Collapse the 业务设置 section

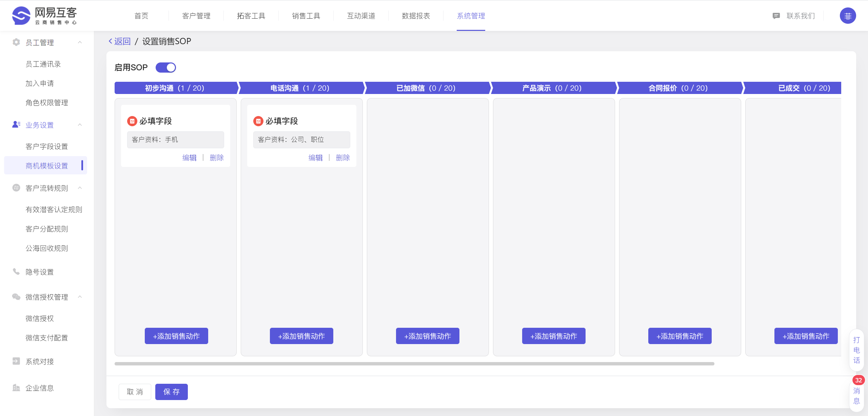(80, 125)
